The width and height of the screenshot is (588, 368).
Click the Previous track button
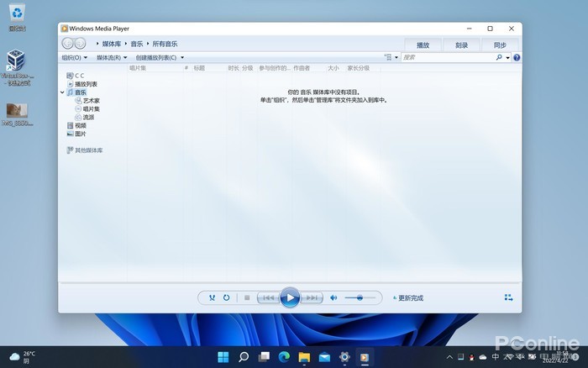267,297
